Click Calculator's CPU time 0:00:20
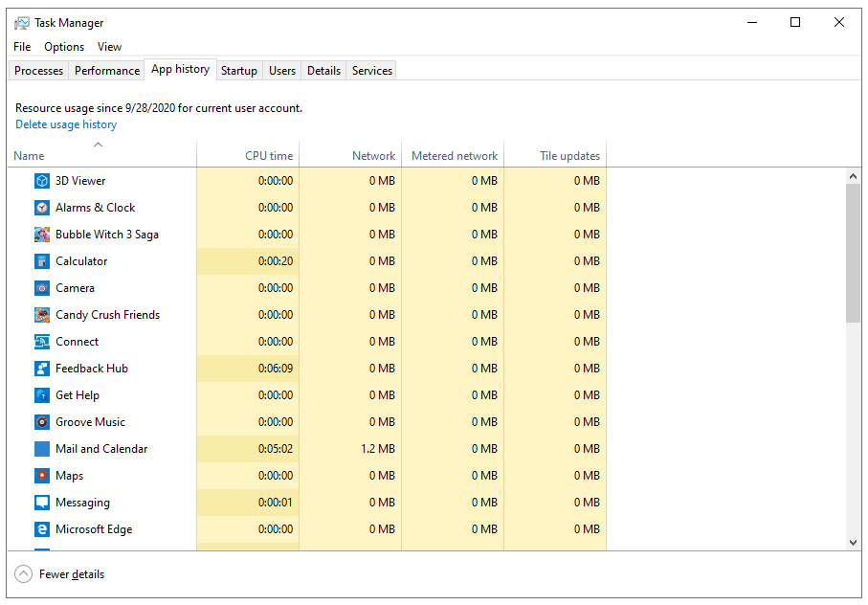 [275, 261]
